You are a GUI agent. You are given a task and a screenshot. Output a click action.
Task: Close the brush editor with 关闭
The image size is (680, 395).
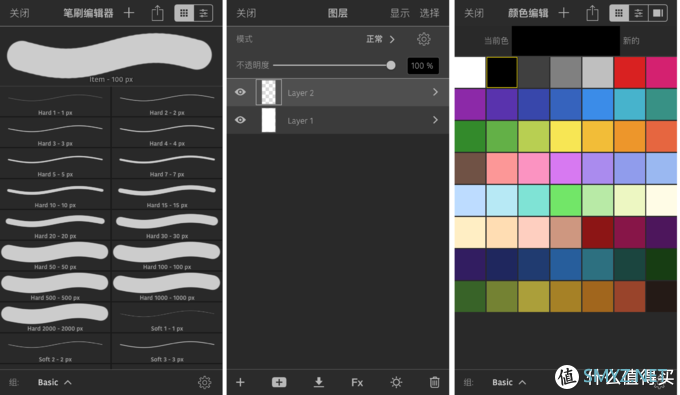[x=20, y=13]
